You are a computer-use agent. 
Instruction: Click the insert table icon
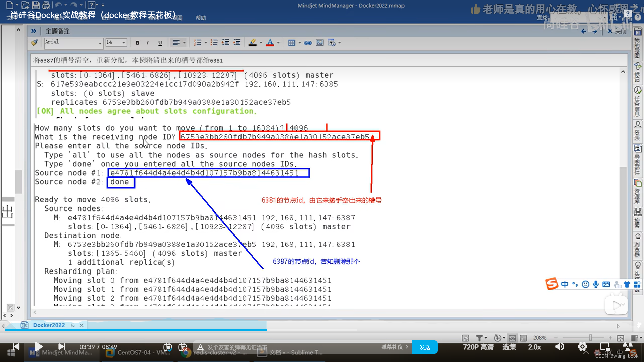click(x=291, y=43)
